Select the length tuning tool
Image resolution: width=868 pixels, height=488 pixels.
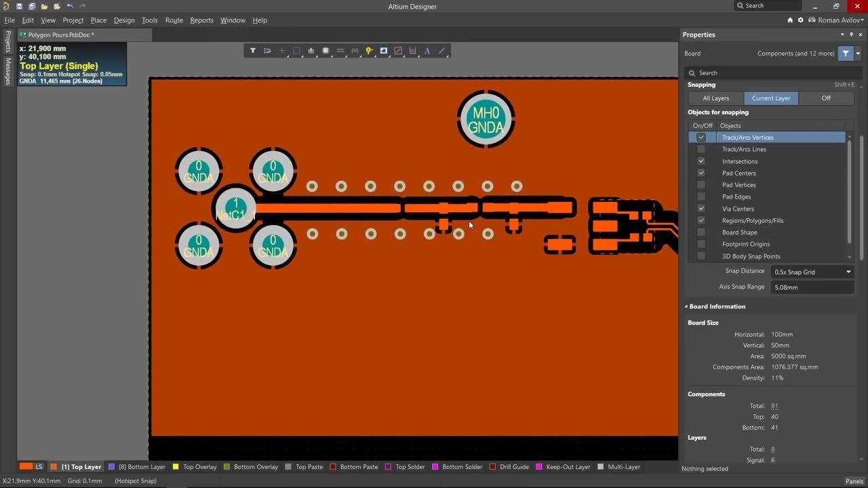[x=355, y=51]
